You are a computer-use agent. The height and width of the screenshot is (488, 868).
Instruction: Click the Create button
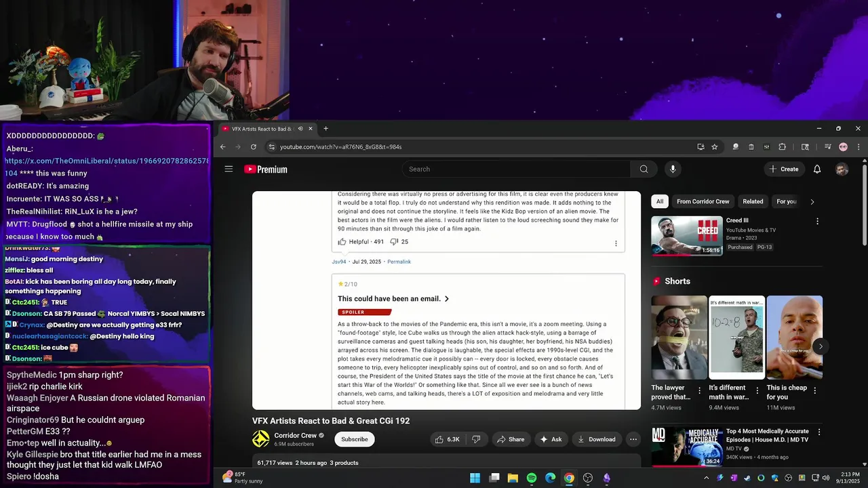[x=784, y=169]
